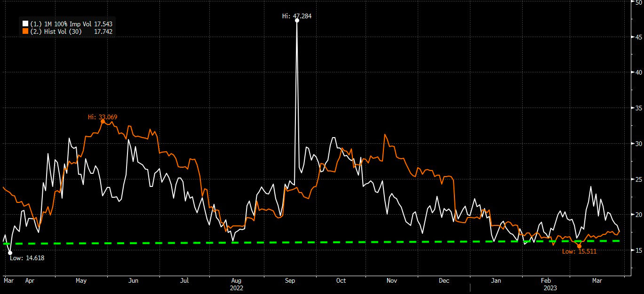644x294 pixels.
Task: Click the orange high marker dot at 33.069
Action: 103,121
